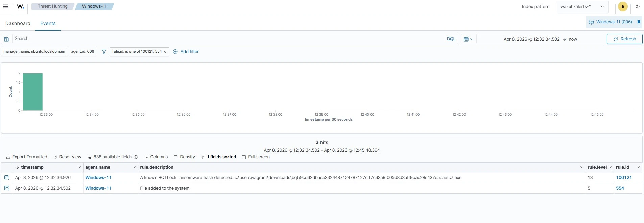Image resolution: width=644 pixels, height=223 pixels.
Task: Click the start date Apr 8, 2026 @ 12:32:34.502
Action: point(531,39)
